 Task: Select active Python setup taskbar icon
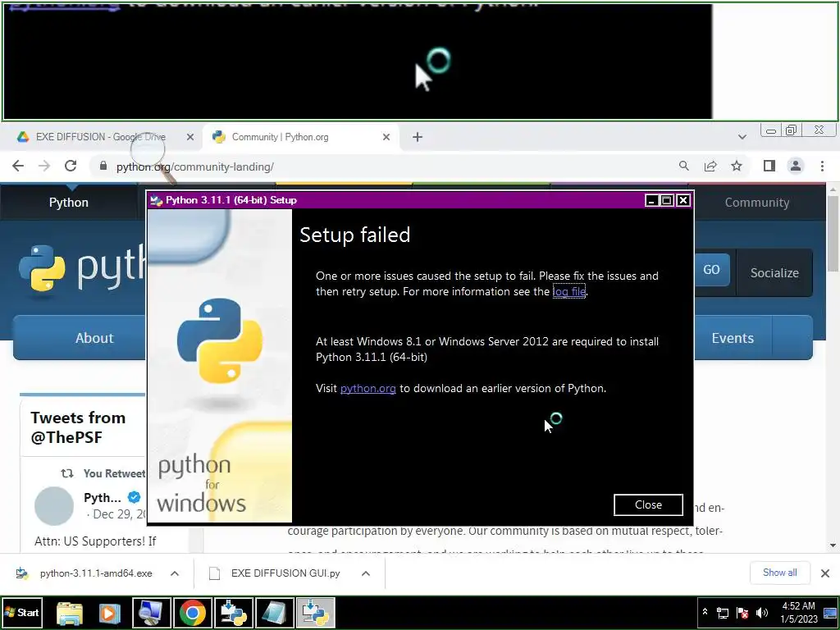pos(316,613)
